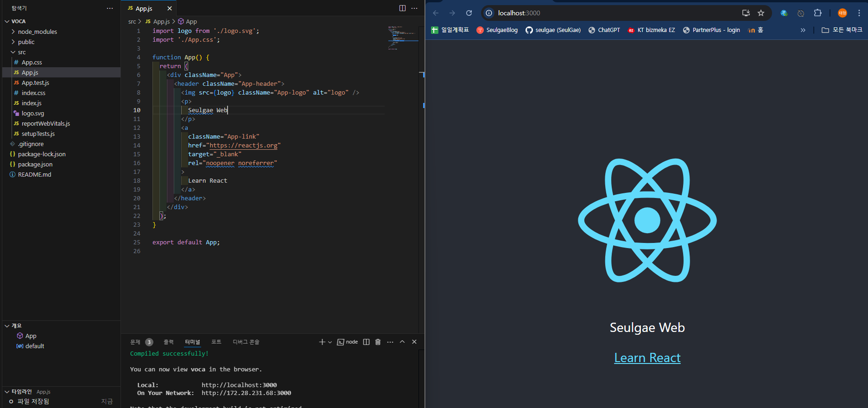Open editor more actions ellipsis menu

[414, 8]
